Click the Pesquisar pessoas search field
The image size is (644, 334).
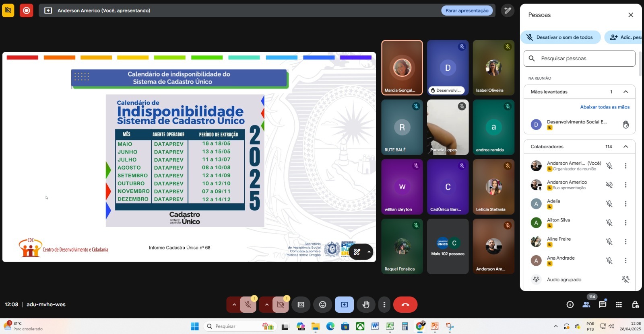pos(580,59)
